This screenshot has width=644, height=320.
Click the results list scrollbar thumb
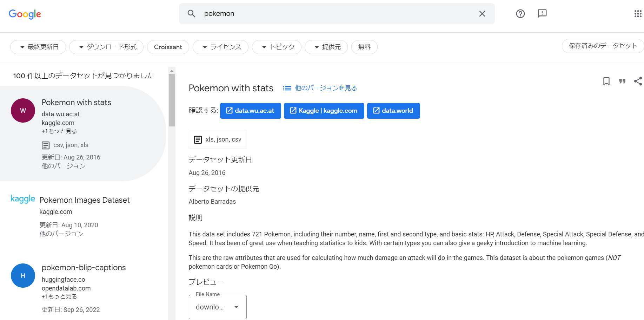point(172,100)
